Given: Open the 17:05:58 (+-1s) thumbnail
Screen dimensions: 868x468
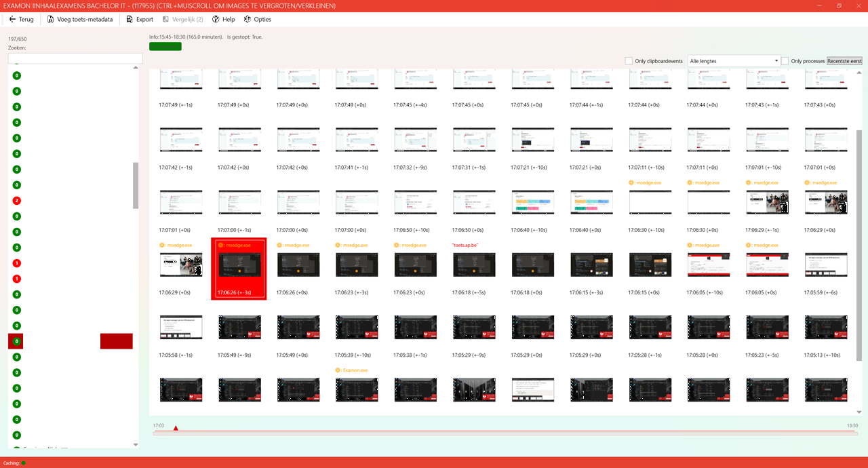Looking at the screenshot, I should click(x=181, y=327).
